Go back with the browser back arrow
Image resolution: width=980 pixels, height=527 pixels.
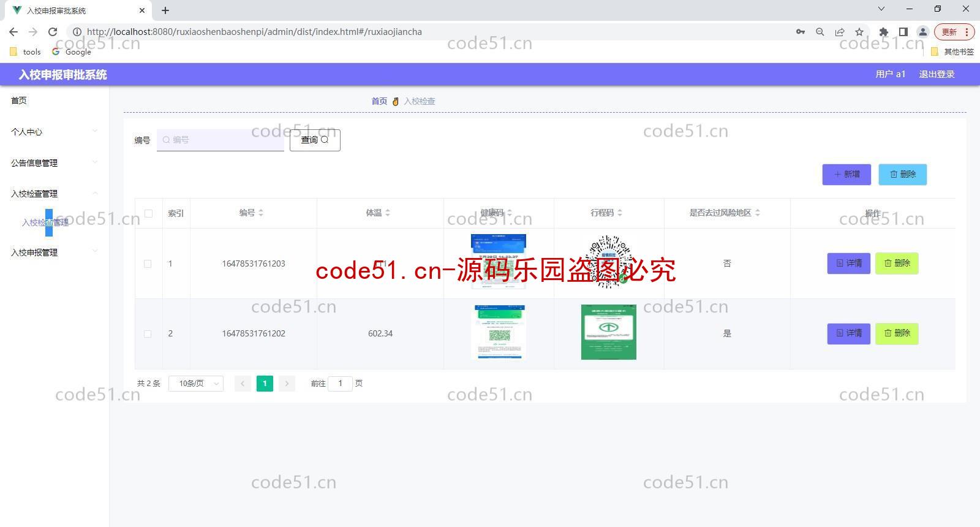click(x=13, y=32)
